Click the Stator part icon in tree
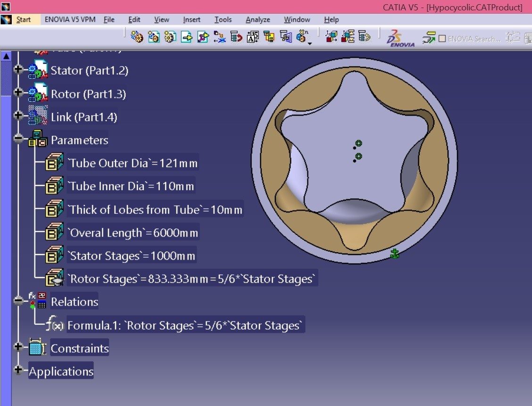This screenshot has height=406, width=532. pos(38,70)
